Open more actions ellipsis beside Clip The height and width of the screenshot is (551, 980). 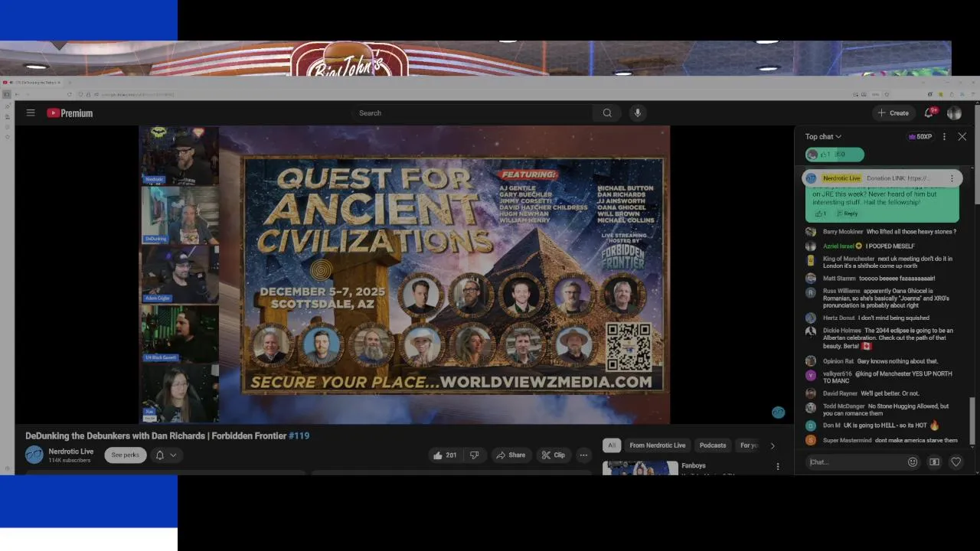tap(583, 455)
